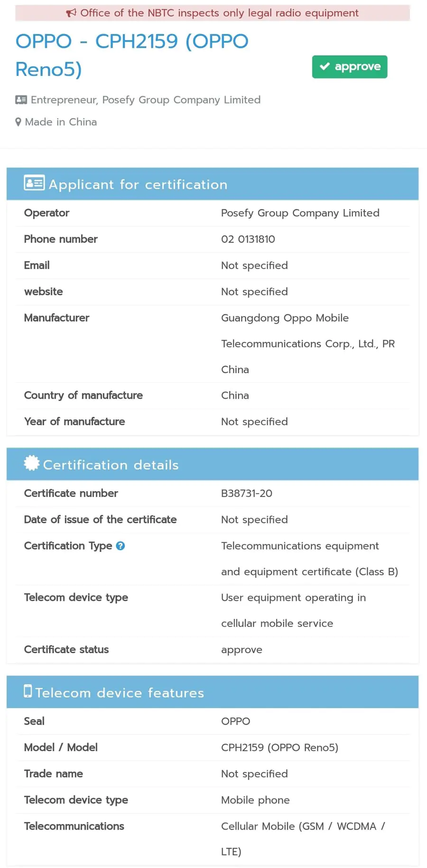
Task: Select the Certification details section header
Action: pyautogui.click(x=213, y=464)
